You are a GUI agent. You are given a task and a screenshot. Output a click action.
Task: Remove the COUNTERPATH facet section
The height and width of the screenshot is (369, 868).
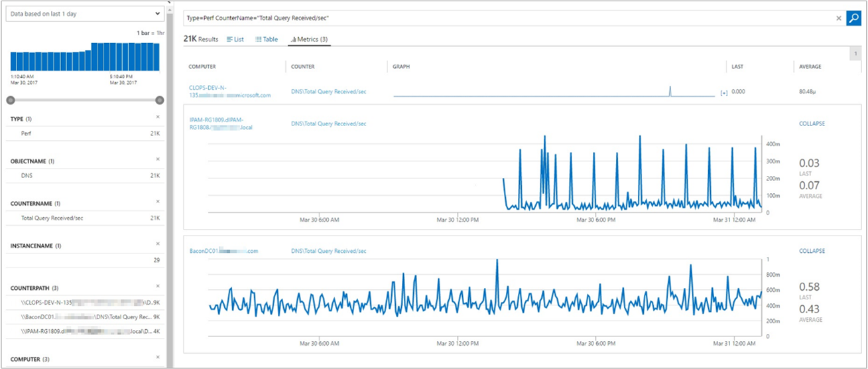point(158,286)
